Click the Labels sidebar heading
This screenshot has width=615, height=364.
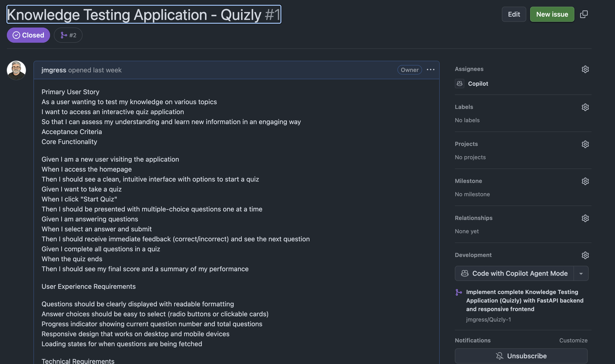click(x=464, y=107)
